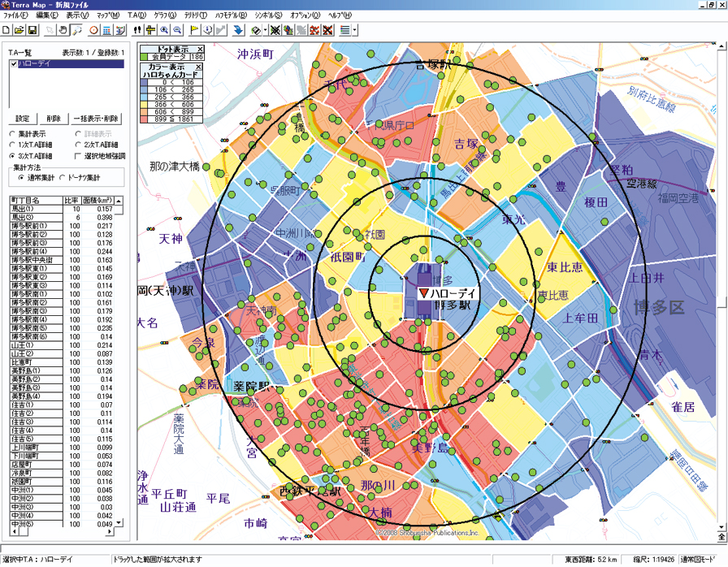Image resolution: width=728 pixels, height=567 pixels.
Task: Open dropdown arrow beside the legend list icon
Action: tap(355, 30)
